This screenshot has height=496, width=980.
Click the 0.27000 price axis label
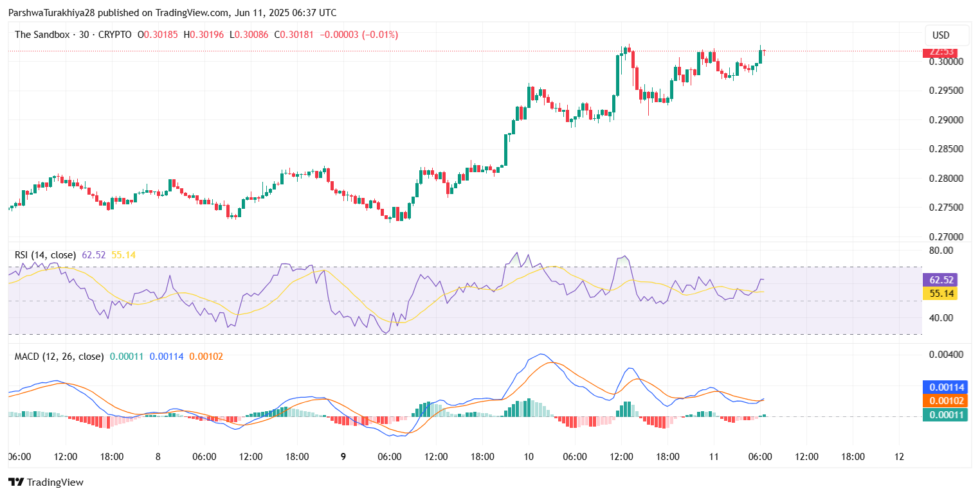coord(945,237)
